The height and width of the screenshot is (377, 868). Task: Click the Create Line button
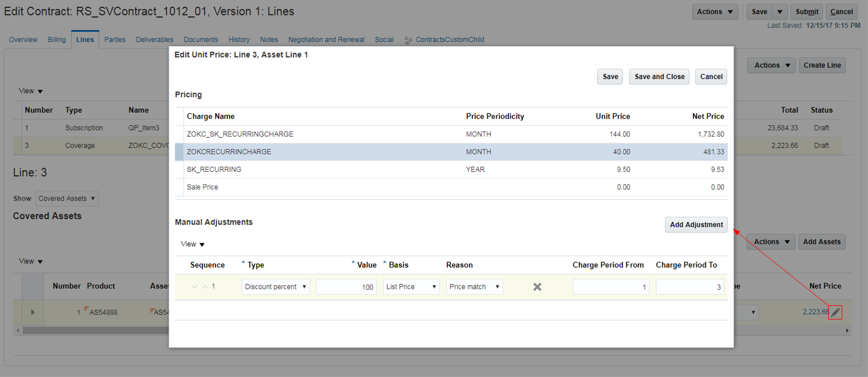[x=822, y=65]
